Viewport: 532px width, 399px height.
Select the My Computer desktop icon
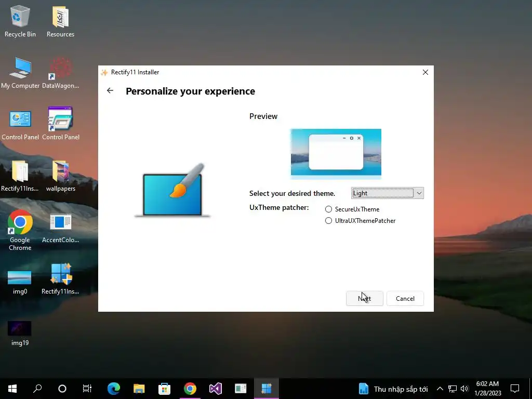(20, 73)
